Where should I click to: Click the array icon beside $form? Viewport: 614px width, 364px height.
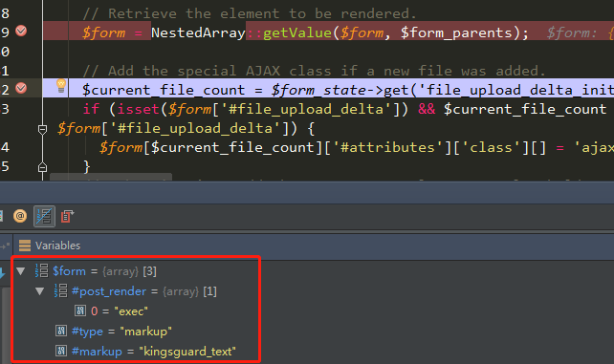point(41,270)
